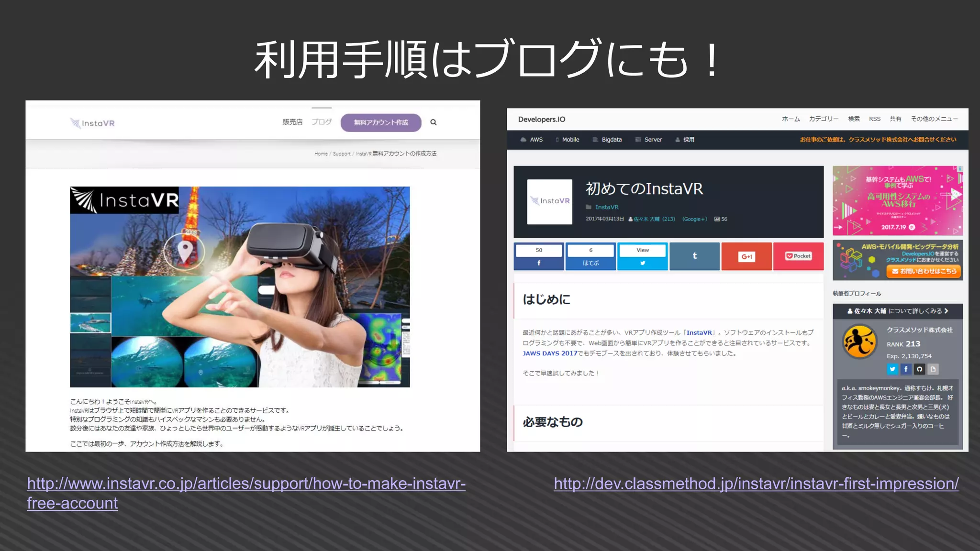The height and width of the screenshot is (551, 980).
Task: Click the はてブ bookmark share button
Action: (x=590, y=256)
